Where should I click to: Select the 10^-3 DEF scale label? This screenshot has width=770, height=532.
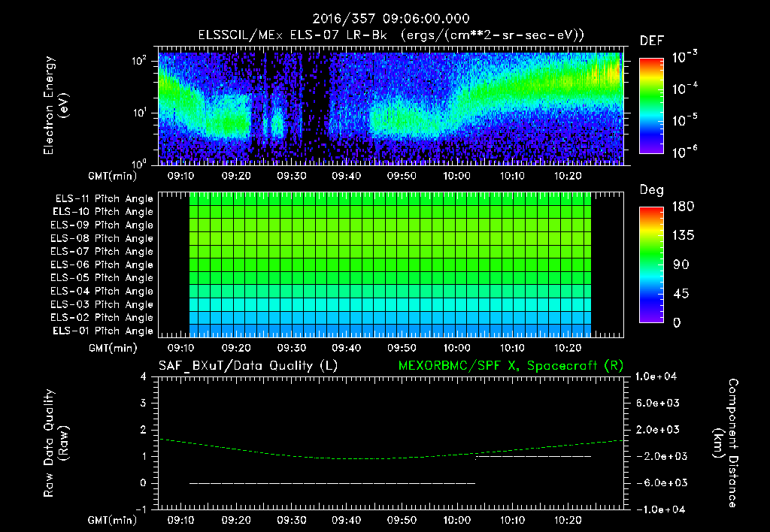point(684,57)
